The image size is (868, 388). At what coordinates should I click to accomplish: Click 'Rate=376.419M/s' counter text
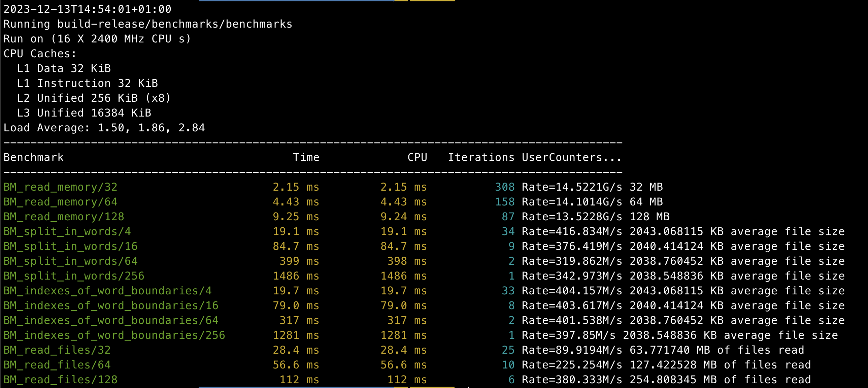[x=572, y=247]
